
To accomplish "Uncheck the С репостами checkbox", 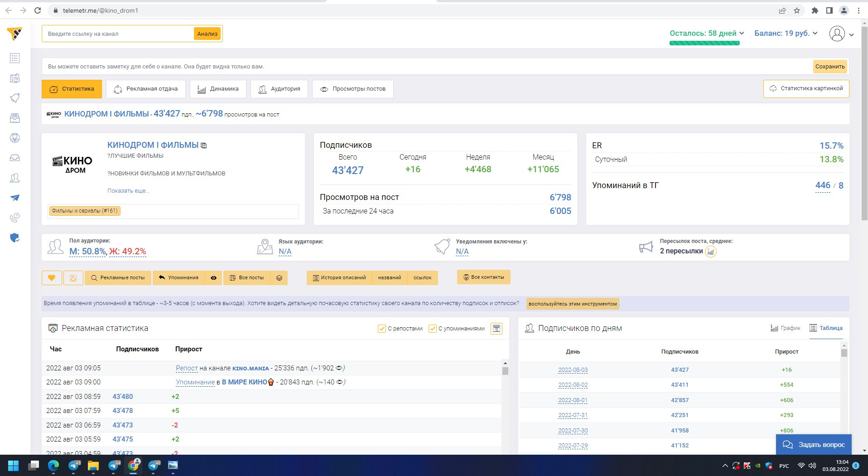I will [382, 329].
